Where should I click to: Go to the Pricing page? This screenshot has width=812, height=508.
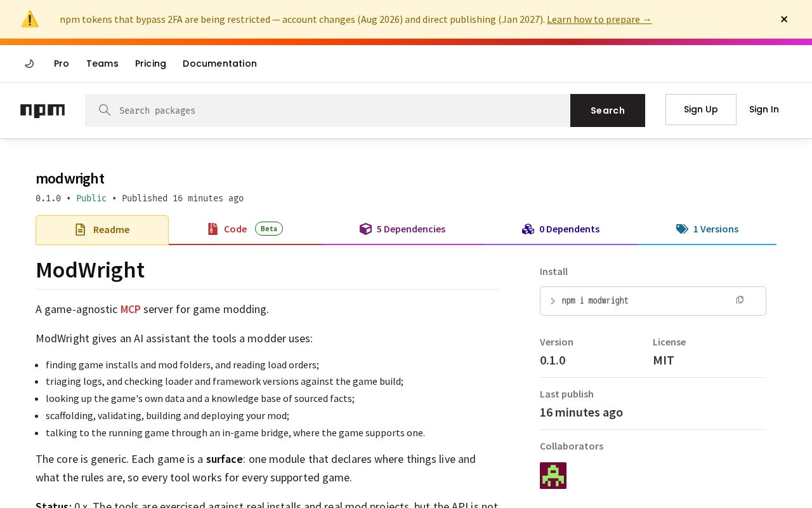pyautogui.click(x=150, y=63)
